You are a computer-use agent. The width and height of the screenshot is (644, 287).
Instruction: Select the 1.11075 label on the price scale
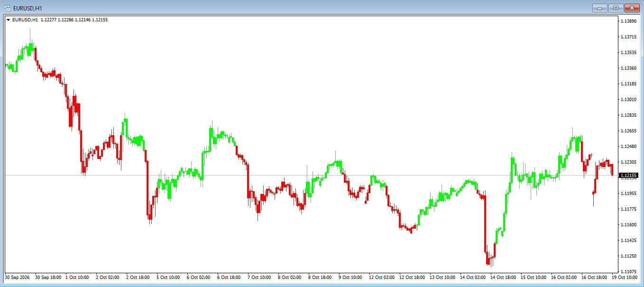[x=629, y=272]
